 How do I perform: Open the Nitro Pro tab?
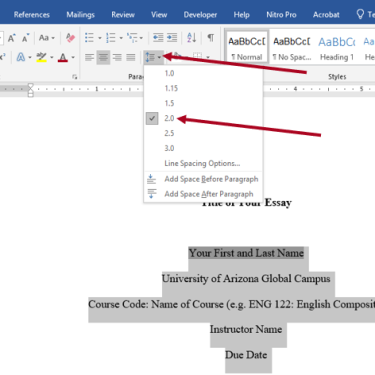tap(281, 15)
